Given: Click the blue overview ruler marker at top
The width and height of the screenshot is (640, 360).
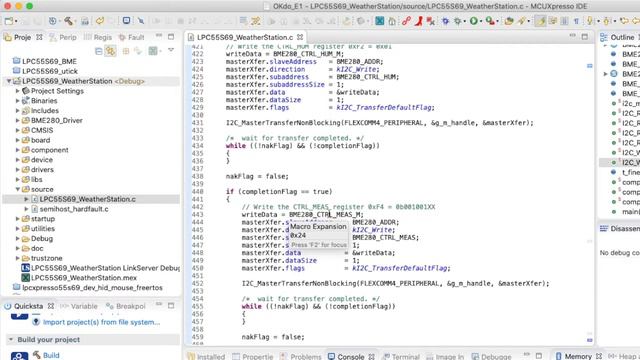Looking at the screenshot, I should (589, 66).
